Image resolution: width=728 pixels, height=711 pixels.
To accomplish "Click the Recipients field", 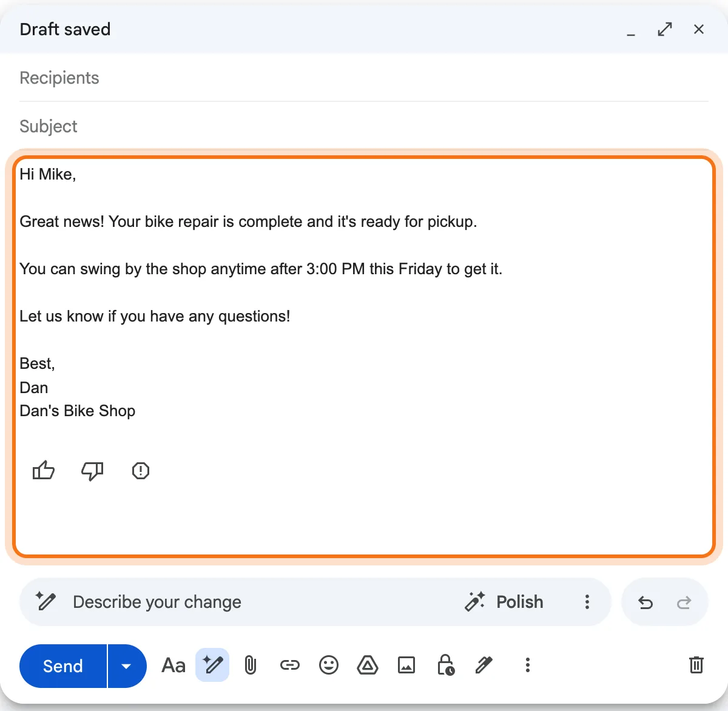I will click(364, 78).
